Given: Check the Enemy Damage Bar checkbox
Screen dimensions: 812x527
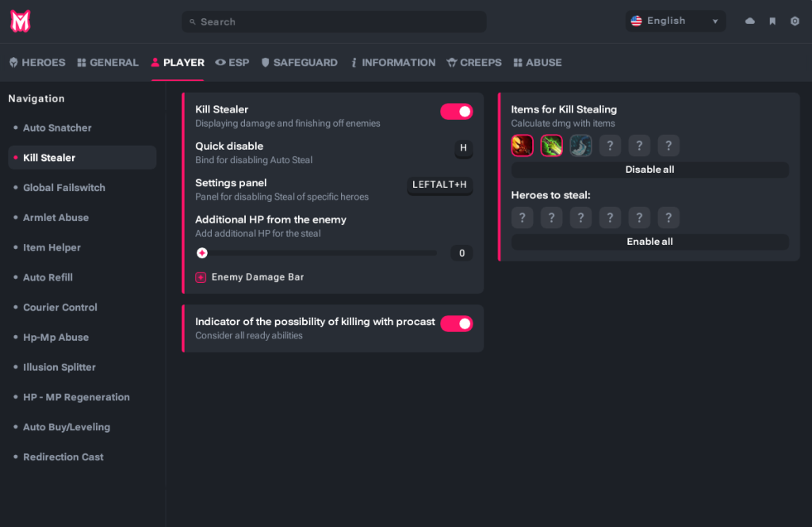Looking at the screenshot, I should pos(201,277).
